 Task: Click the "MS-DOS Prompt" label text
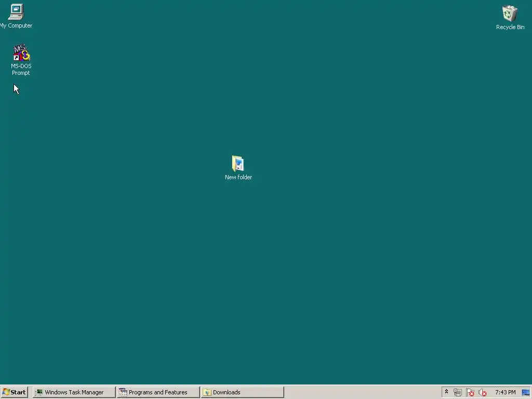(x=21, y=70)
